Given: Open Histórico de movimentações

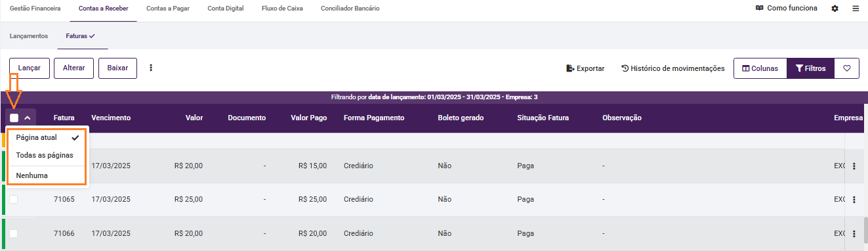Looking at the screenshot, I should click(x=672, y=68).
